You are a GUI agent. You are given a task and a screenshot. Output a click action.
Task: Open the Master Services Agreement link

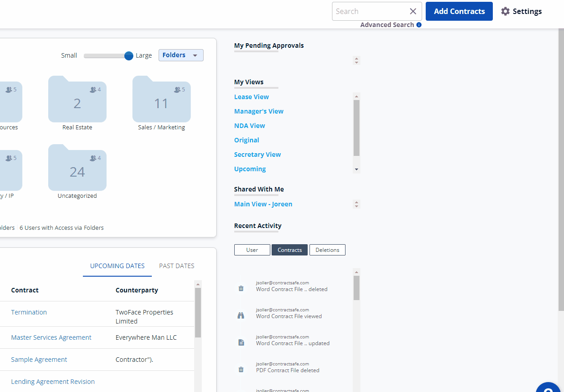point(51,337)
